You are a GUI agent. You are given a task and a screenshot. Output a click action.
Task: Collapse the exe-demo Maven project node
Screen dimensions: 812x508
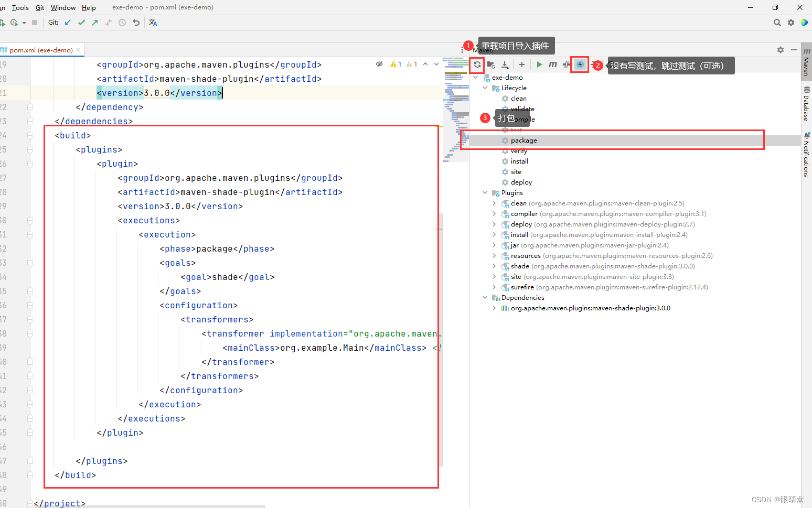point(476,77)
